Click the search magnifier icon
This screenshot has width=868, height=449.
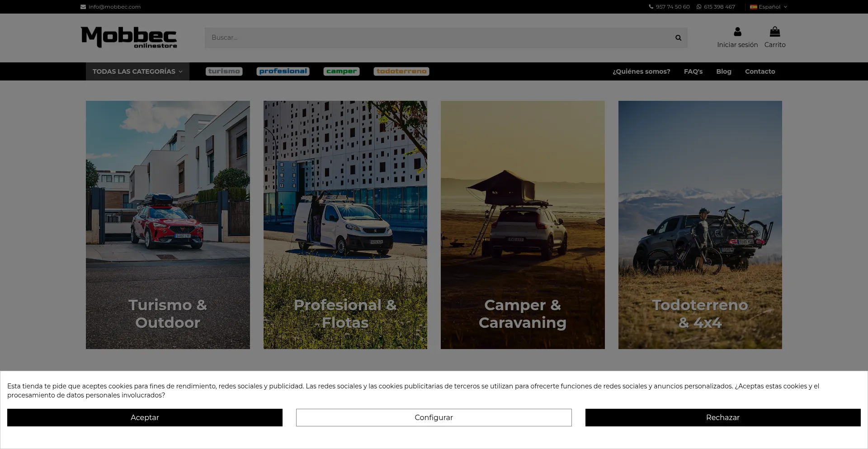678,38
